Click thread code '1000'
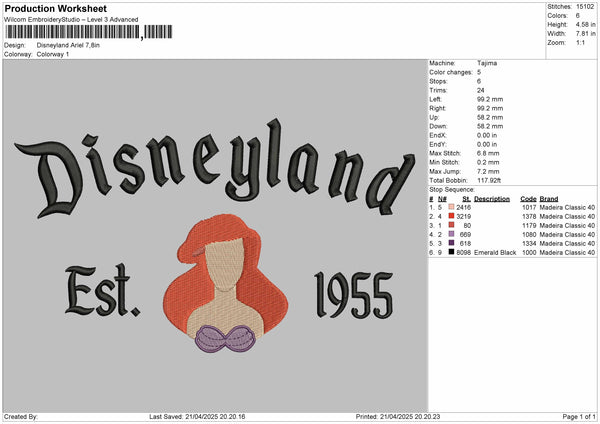The image size is (600, 424). coord(529,253)
